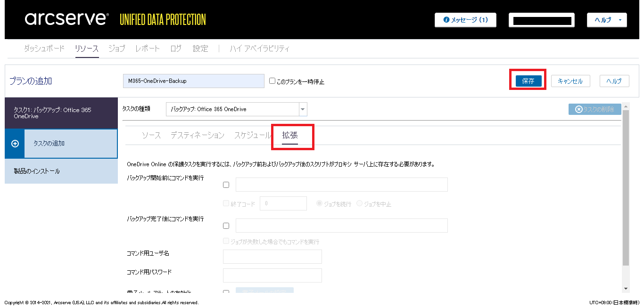Switch to the スケジュール tab
Viewport: 644px width, 307px height.
253,135
